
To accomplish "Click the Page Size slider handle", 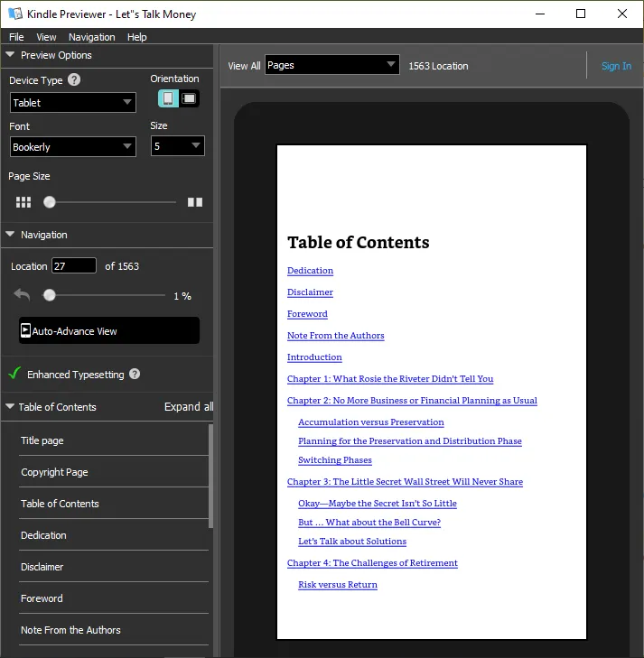I will point(50,202).
